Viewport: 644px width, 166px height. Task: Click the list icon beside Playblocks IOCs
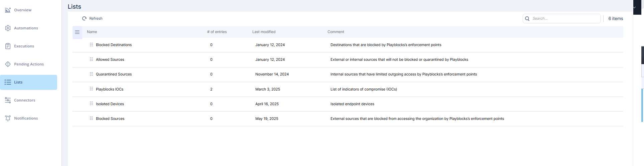click(91, 89)
